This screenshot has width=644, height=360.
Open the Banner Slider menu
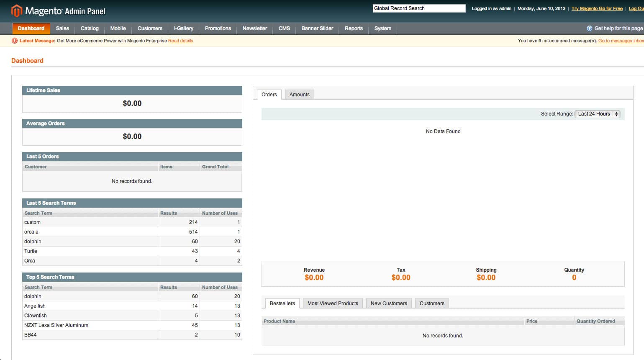(317, 28)
